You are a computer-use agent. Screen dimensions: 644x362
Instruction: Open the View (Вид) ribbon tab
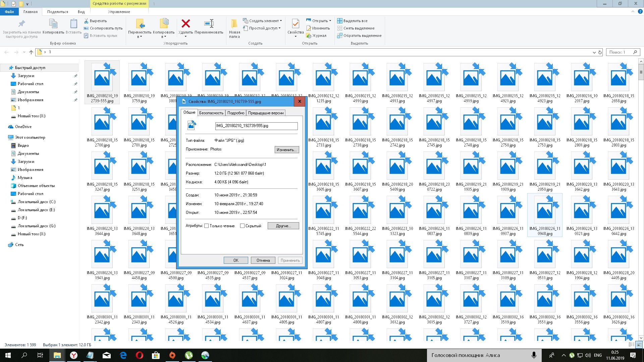(x=81, y=12)
